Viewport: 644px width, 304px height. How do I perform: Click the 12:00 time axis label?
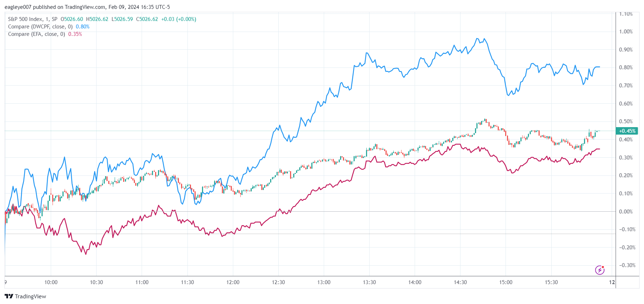233,282
